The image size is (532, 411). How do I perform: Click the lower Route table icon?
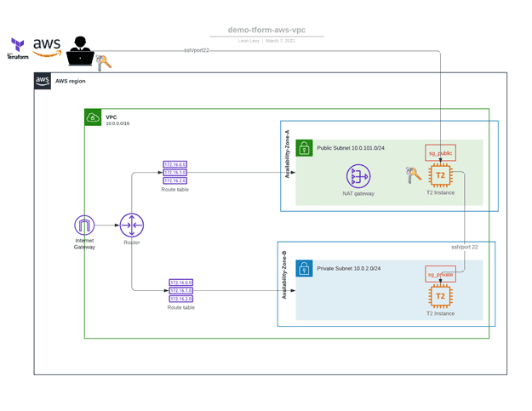pyautogui.click(x=181, y=291)
